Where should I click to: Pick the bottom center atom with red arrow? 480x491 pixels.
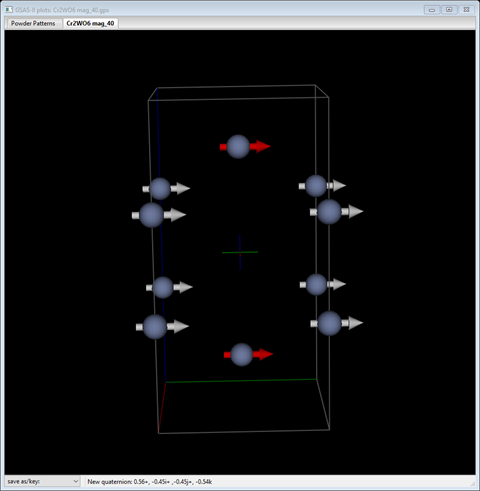pyautogui.click(x=242, y=355)
